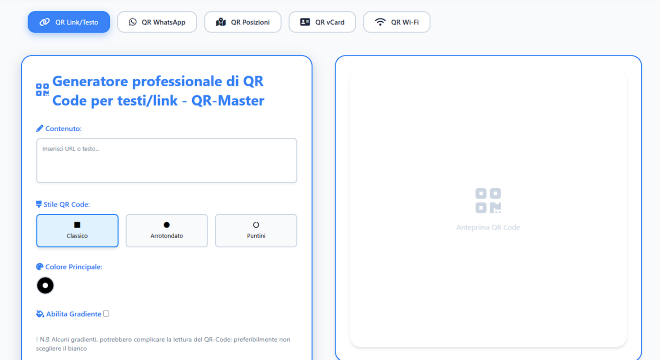Click the Anteprima QR Code placeholder icon
This screenshot has width=660, height=360.
tap(488, 200)
